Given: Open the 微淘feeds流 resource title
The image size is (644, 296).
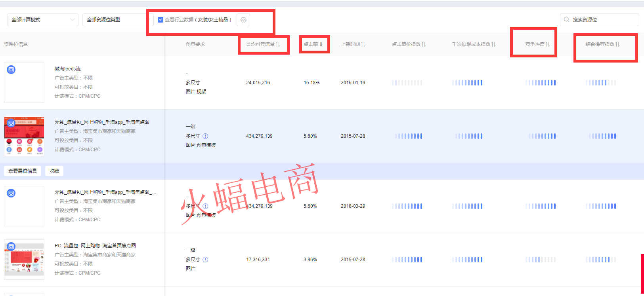Looking at the screenshot, I should tap(67, 69).
